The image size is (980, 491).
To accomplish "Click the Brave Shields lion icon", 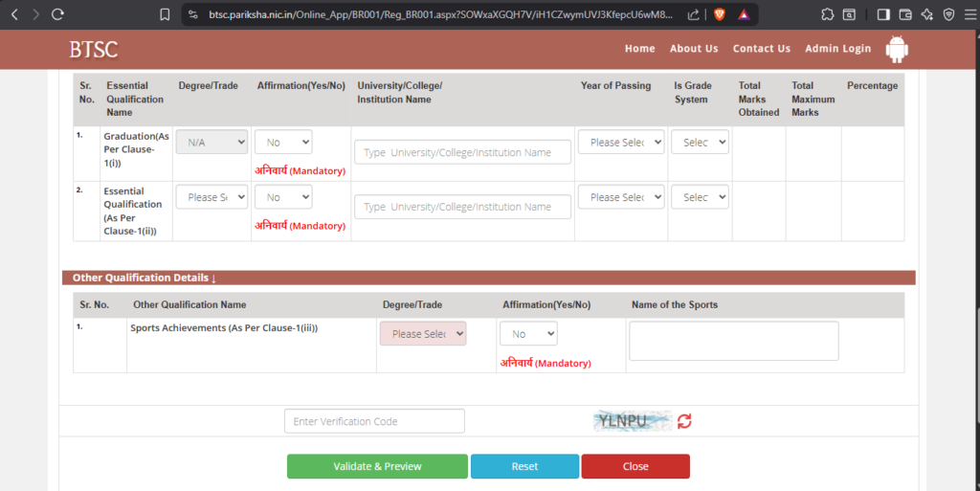I will tap(718, 14).
